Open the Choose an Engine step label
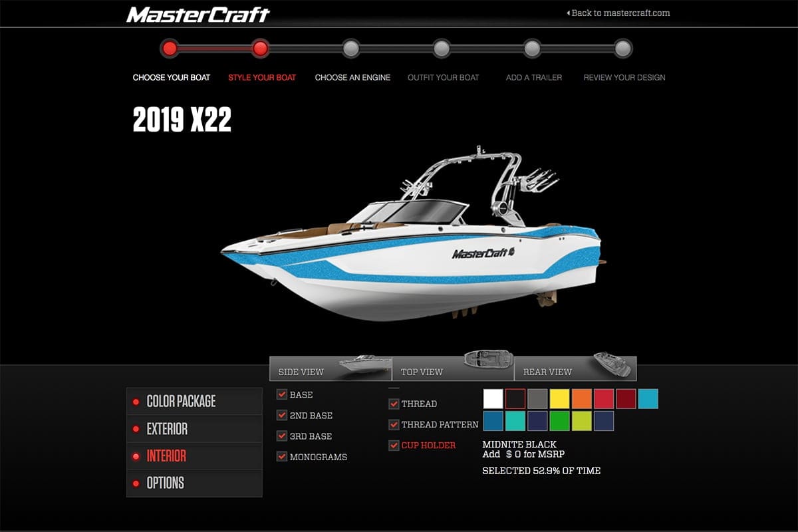 click(x=352, y=77)
